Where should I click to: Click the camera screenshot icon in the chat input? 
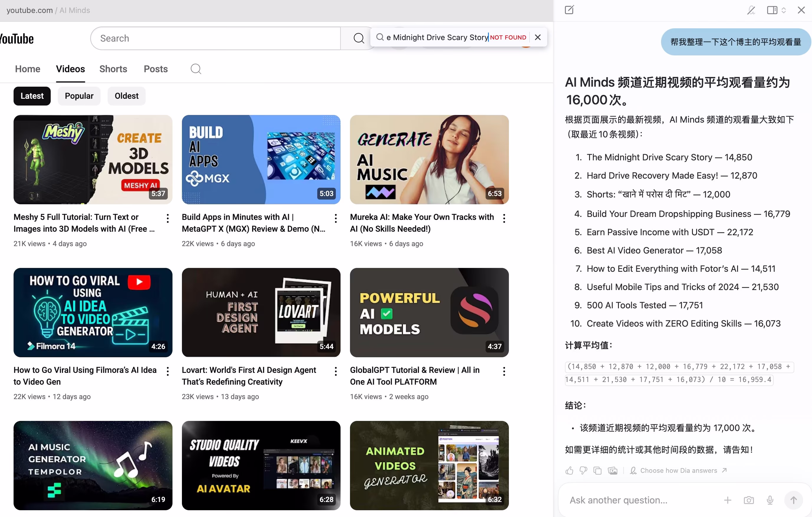749,500
